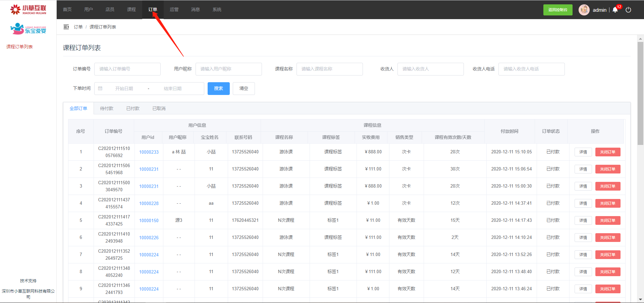Click 关闭订单 for order row 5
Screen dimensions: 644x303
[x=607, y=220]
